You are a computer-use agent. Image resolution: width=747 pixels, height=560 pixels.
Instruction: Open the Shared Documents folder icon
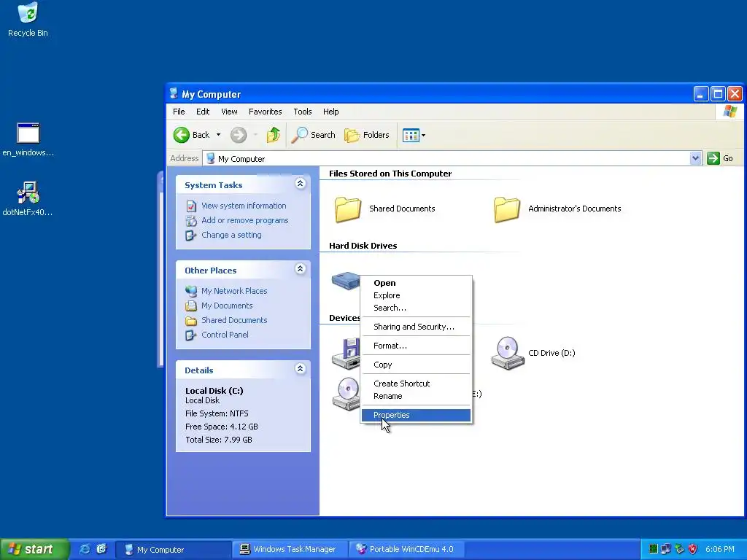point(348,209)
